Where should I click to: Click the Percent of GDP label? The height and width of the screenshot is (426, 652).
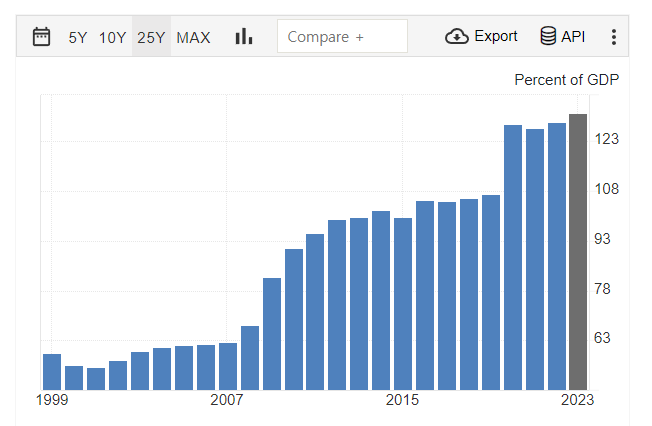567,79
